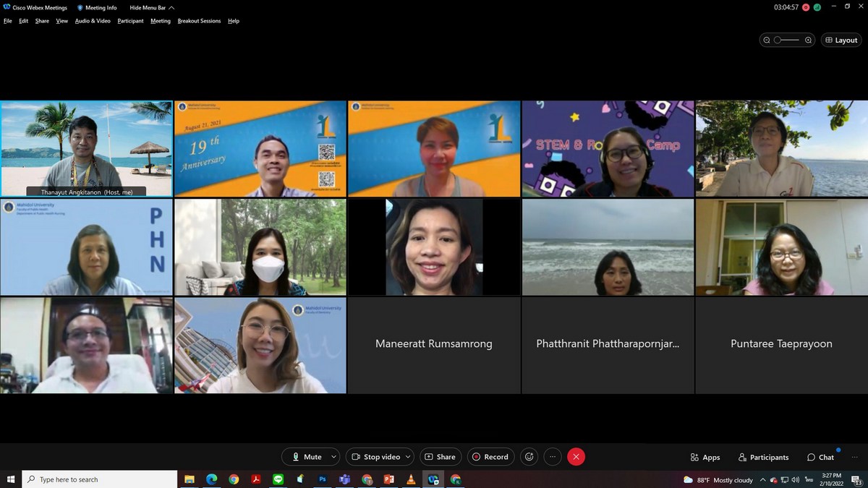Open the more options ellipsis button
868x488 pixels.
[x=553, y=457]
